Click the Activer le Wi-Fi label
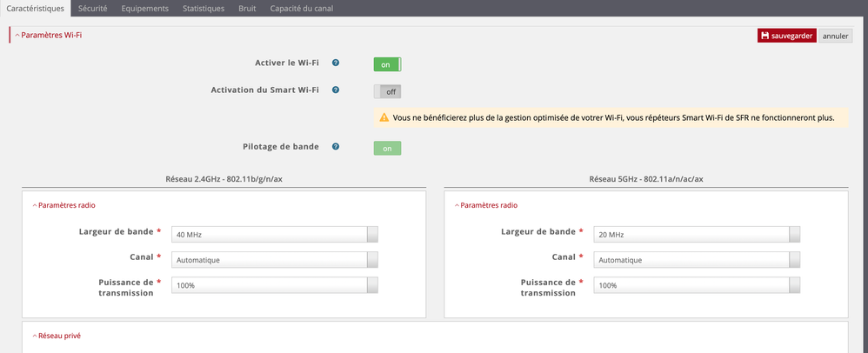868x353 pixels. click(x=287, y=63)
